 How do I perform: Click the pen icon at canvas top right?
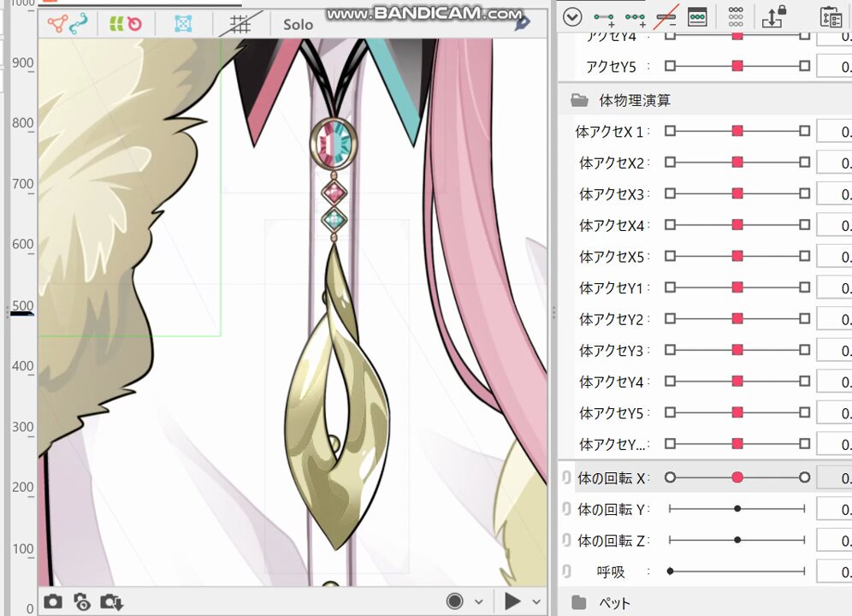point(522,23)
